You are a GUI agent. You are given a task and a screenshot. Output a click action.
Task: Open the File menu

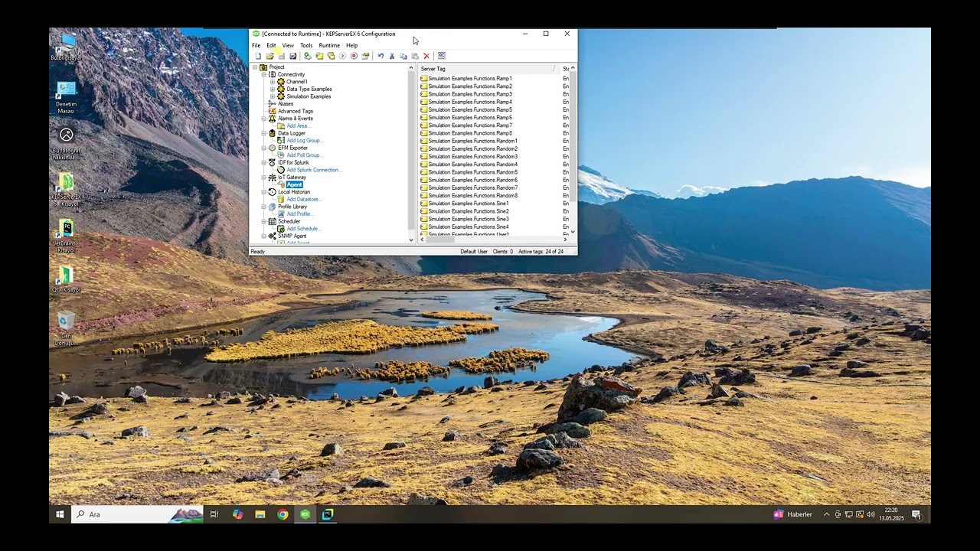[x=256, y=45]
